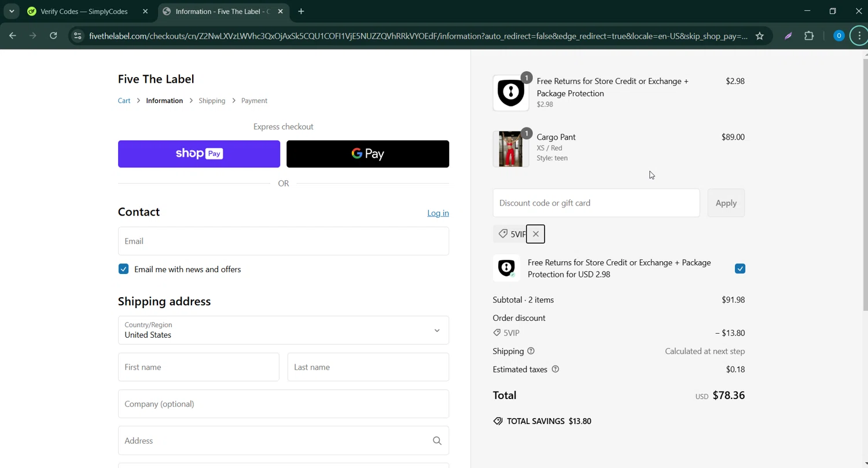868x468 pixels.
Task: Focus the Last name field
Action: pos(368,367)
